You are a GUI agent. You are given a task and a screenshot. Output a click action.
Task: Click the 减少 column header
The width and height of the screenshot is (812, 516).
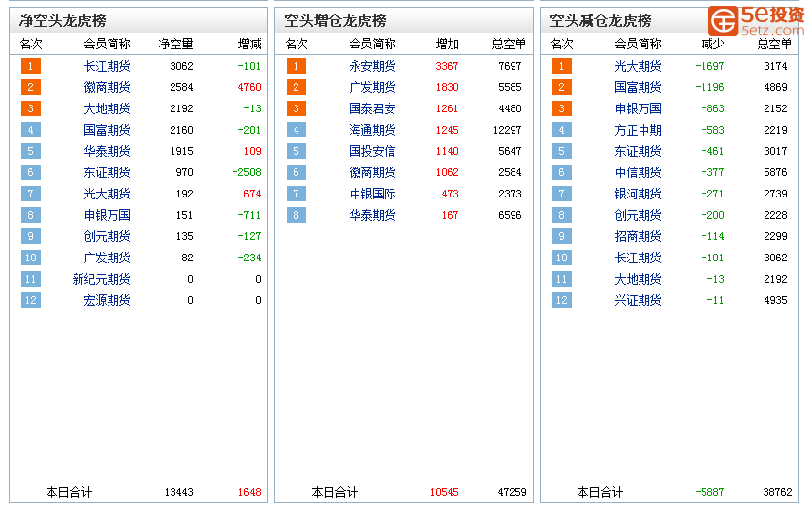click(x=712, y=44)
